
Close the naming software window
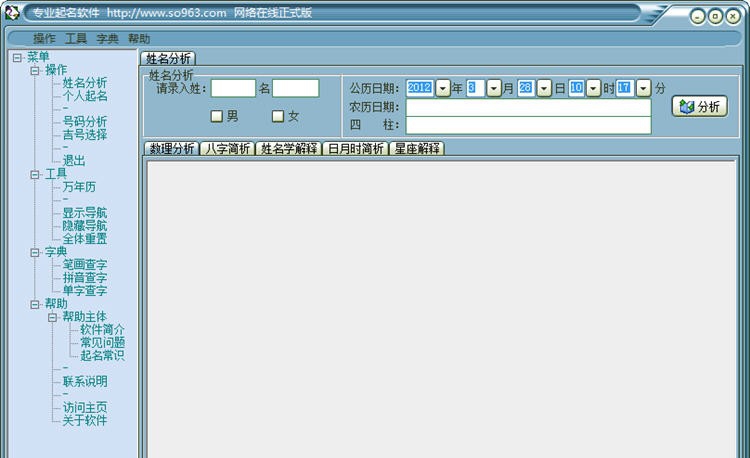point(733,17)
